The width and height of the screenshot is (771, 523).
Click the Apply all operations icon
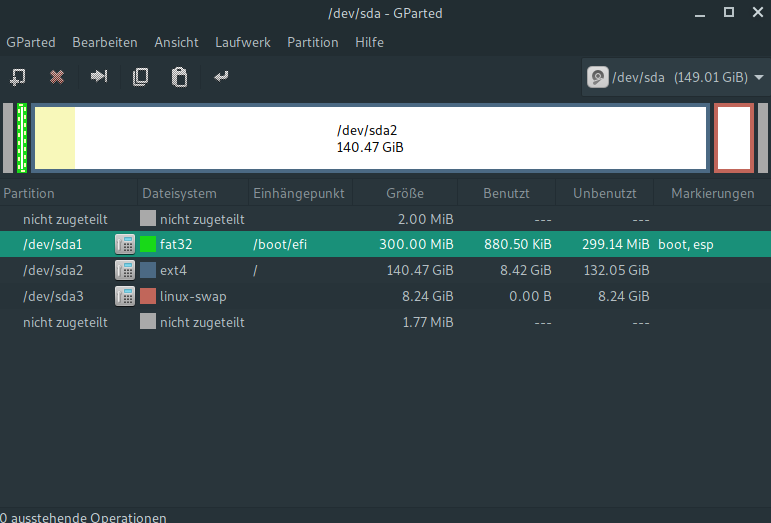tap(221, 77)
